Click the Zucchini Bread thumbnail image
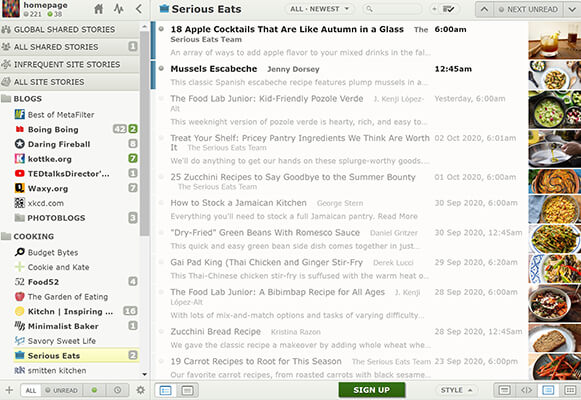Viewport: 581px width, 400px height. click(x=555, y=338)
